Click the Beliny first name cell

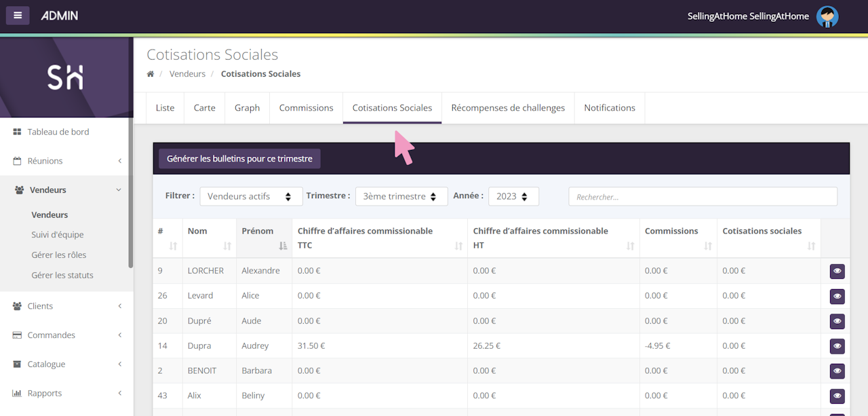click(264, 396)
